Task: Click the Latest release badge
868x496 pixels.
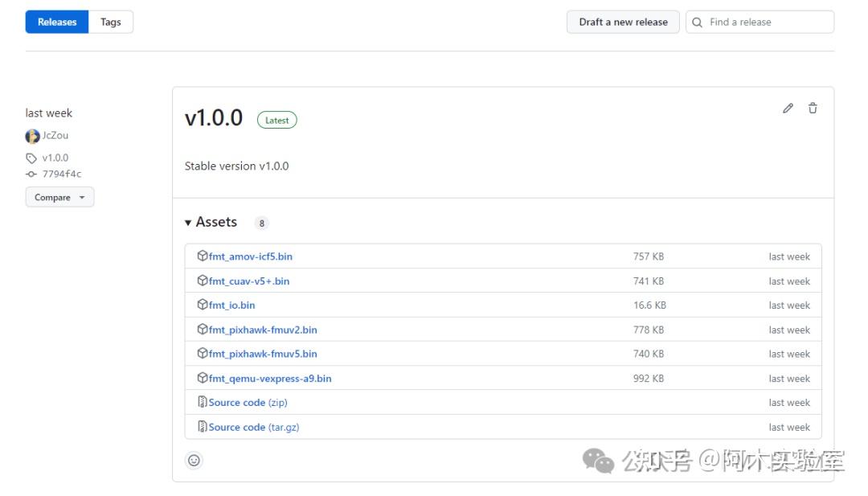Action: point(276,120)
